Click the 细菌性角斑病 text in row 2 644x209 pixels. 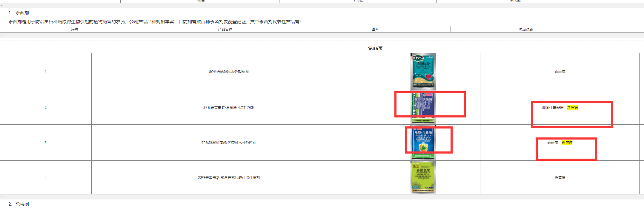(x=553, y=107)
